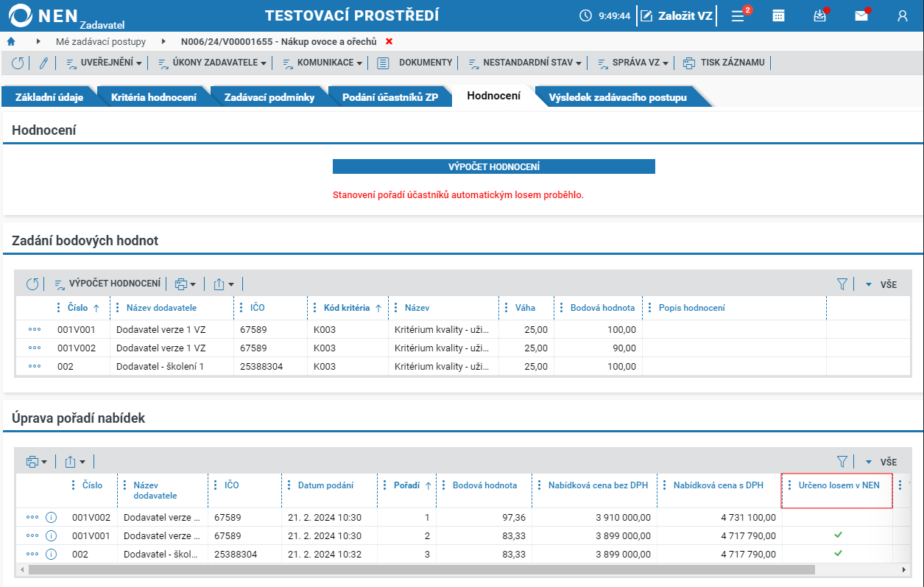924x587 pixels.
Task: Open the user profile icon
Action: coord(903,15)
